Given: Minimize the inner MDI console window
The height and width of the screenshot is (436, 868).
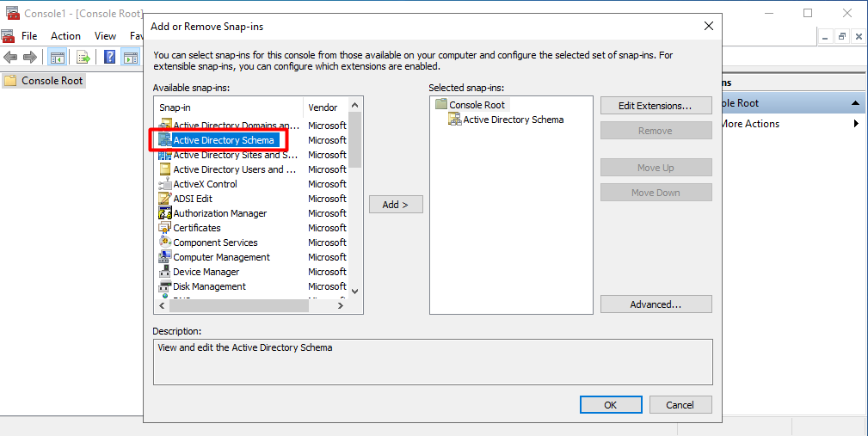Looking at the screenshot, I should coord(825,36).
